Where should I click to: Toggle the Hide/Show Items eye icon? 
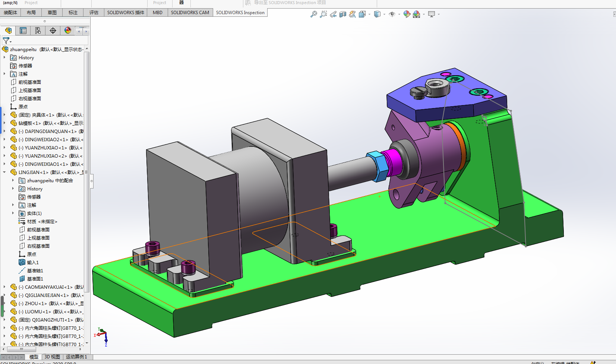pyautogui.click(x=392, y=14)
